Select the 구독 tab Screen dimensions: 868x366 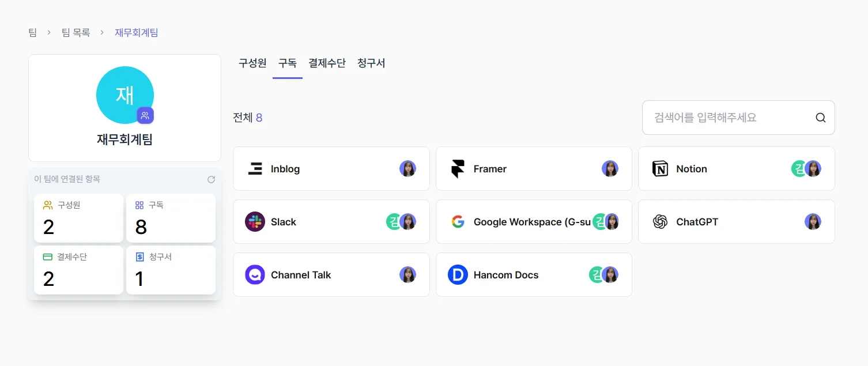coord(287,63)
